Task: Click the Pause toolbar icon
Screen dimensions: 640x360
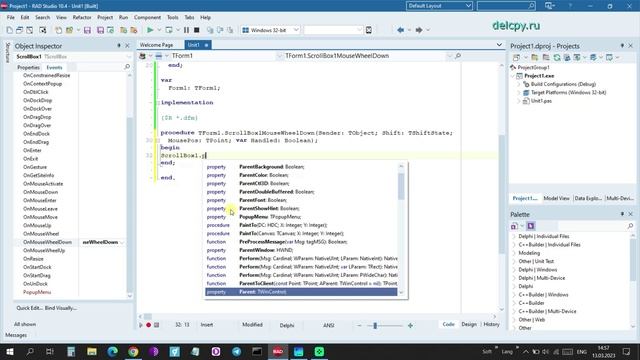Action: [x=186, y=30]
